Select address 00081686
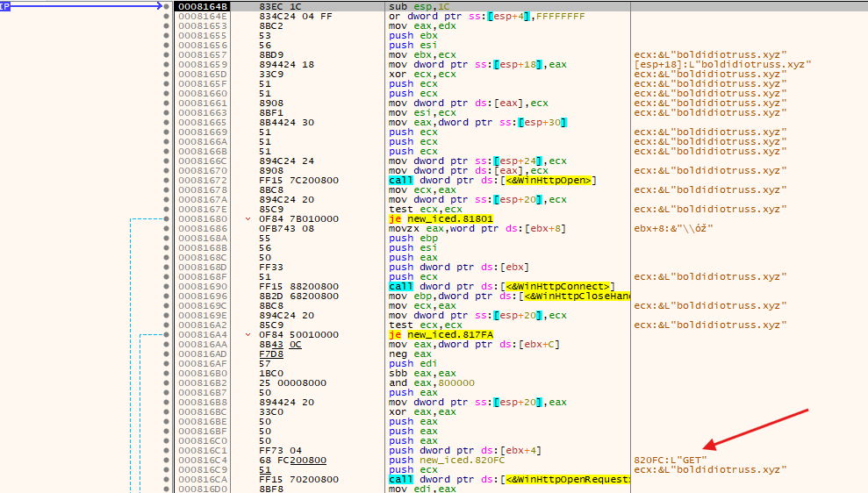 [x=203, y=229]
